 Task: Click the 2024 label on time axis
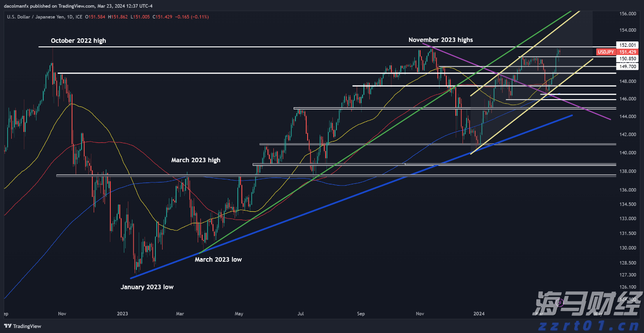point(479,313)
